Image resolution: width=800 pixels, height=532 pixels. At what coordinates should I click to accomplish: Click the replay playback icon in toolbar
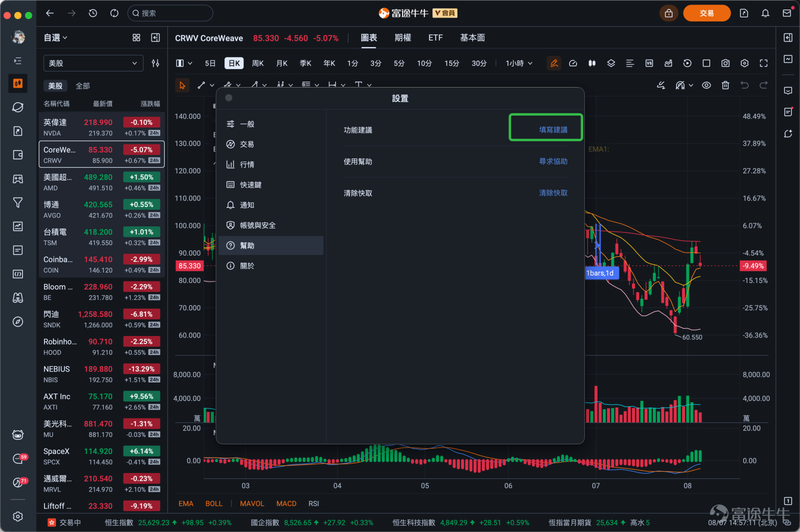[687, 63]
